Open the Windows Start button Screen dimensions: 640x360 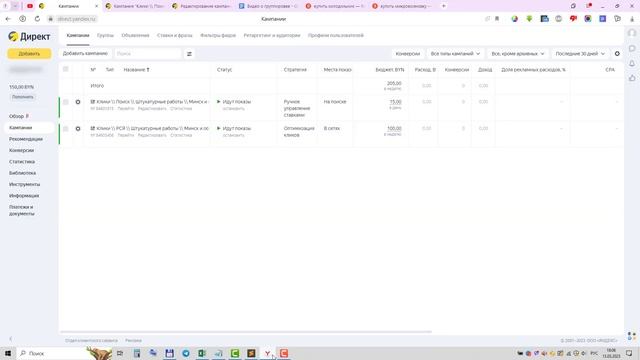click(8, 353)
